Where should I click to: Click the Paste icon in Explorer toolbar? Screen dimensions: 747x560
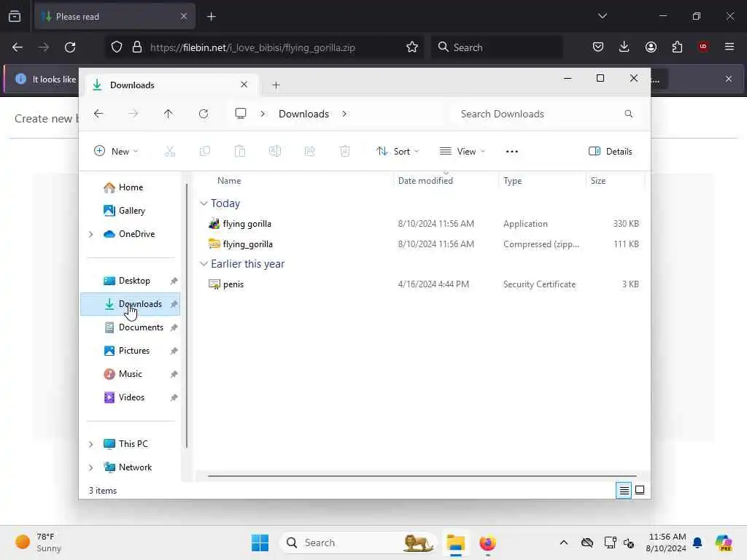pyautogui.click(x=239, y=152)
